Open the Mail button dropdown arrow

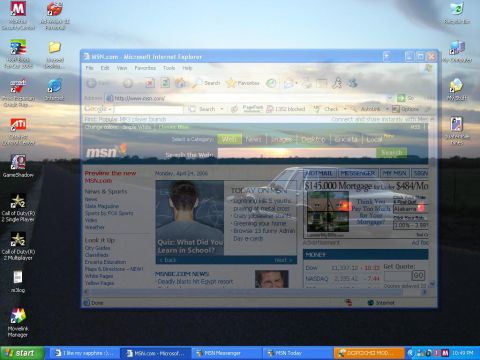tap(296, 83)
